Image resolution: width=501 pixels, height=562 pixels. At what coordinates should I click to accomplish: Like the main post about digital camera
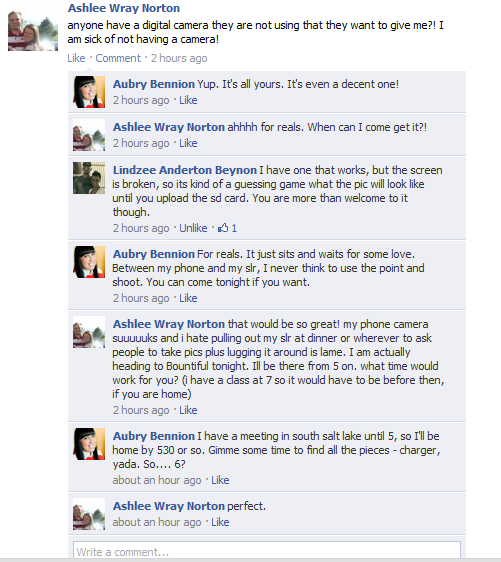click(76, 58)
